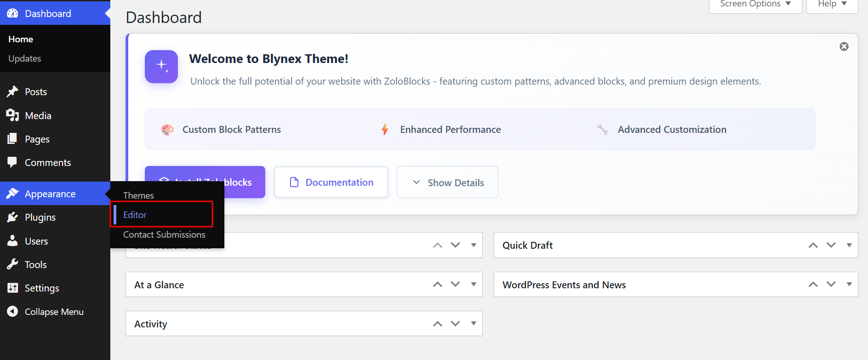Open the Dashboard menu item
Viewport: 868px width, 360px height.
(x=55, y=13)
